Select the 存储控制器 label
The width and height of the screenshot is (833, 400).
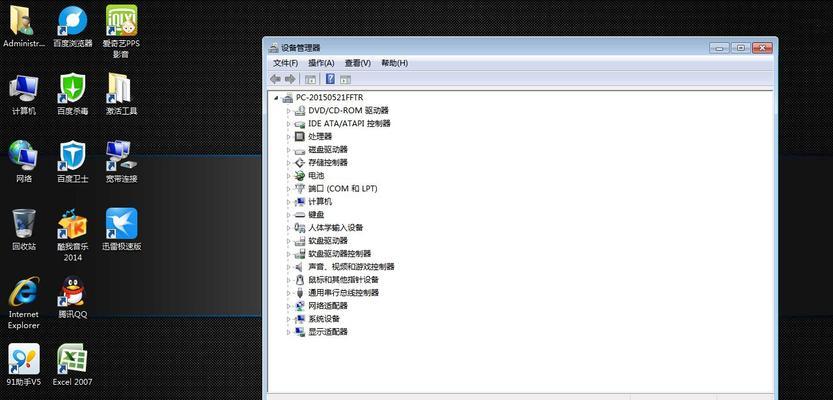click(x=328, y=163)
